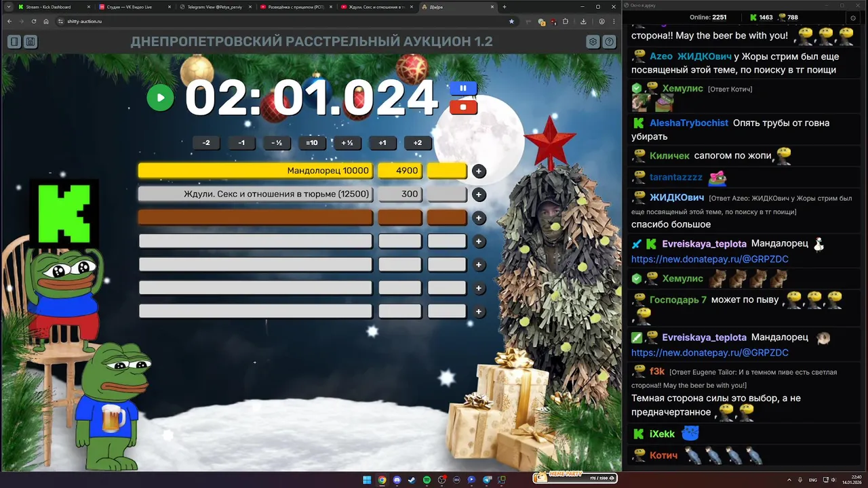868x488 pixels.
Task: Add one minute with +1 button
Action: pyautogui.click(x=382, y=143)
